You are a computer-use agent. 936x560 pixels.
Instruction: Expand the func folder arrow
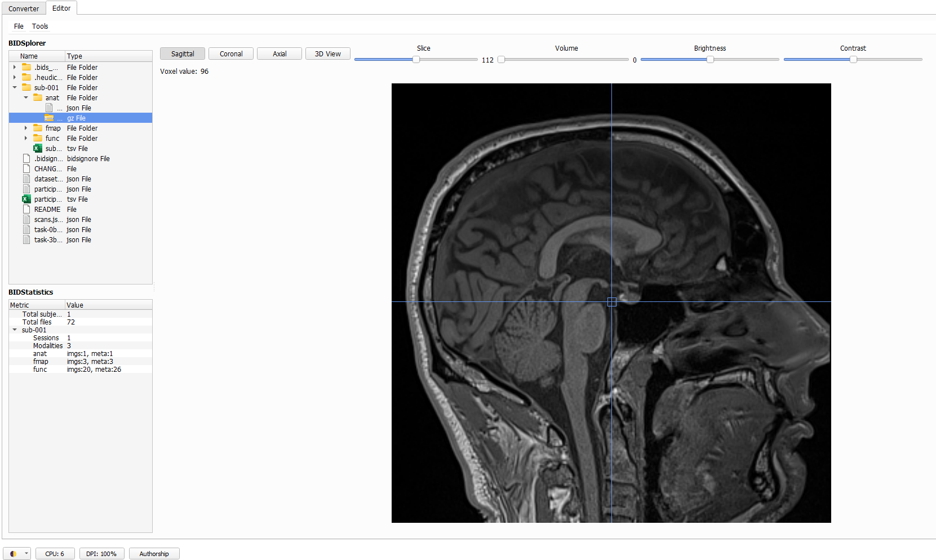[26, 139]
